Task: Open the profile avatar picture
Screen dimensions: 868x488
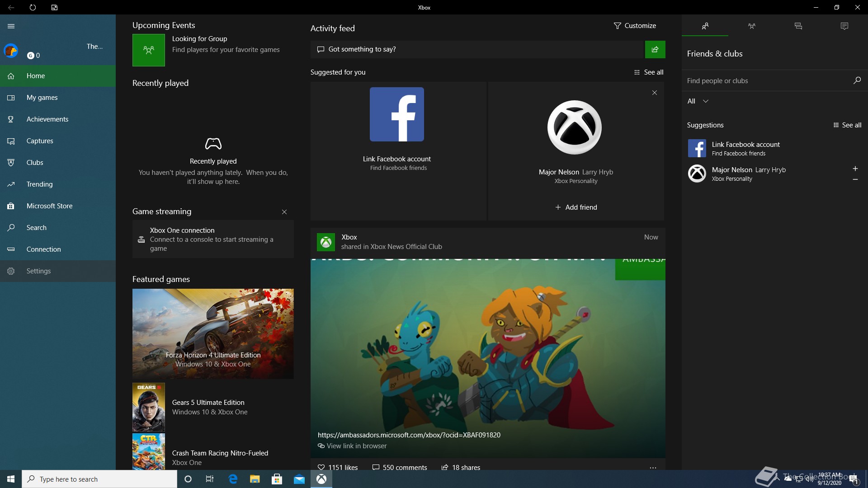Action: coord(11,51)
